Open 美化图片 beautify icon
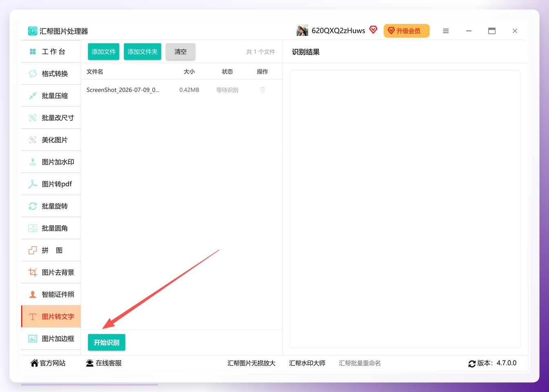Image resolution: width=549 pixels, height=392 pixels. click(33, 140)
